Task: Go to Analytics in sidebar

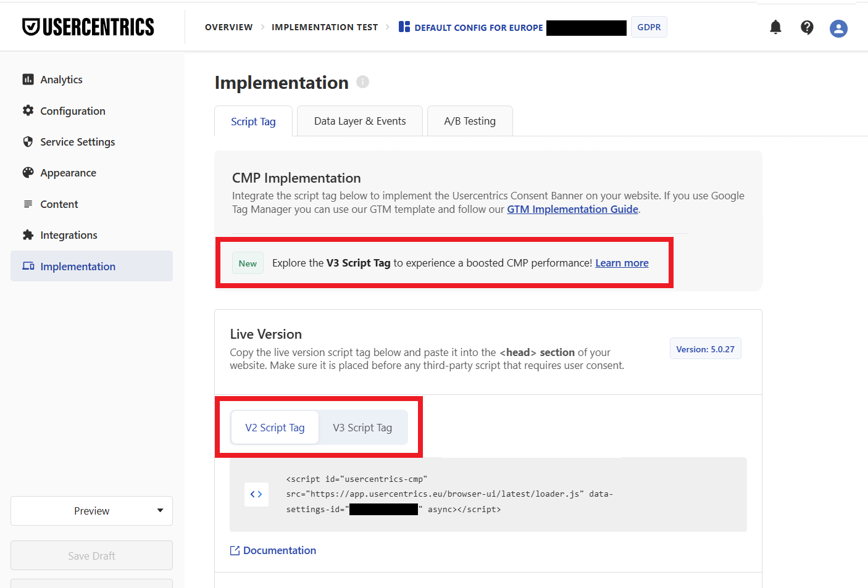Action: click(61, 80)
